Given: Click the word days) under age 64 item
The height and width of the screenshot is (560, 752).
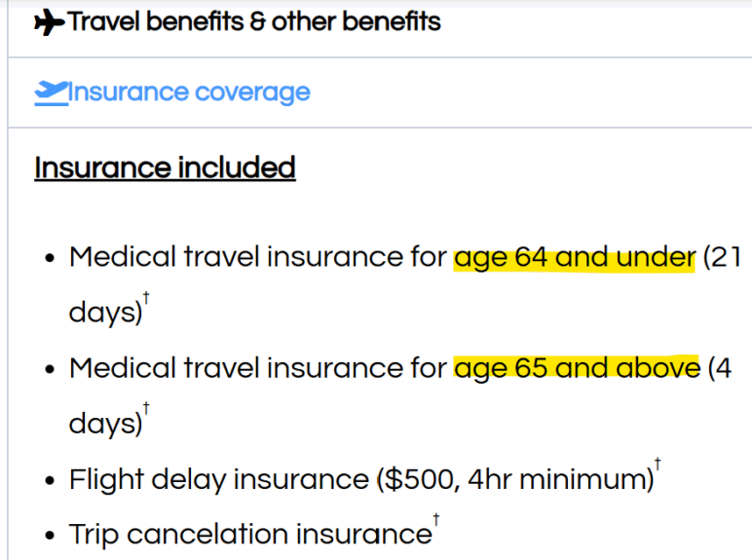Looking at the screenshot, I should point(106,313).
